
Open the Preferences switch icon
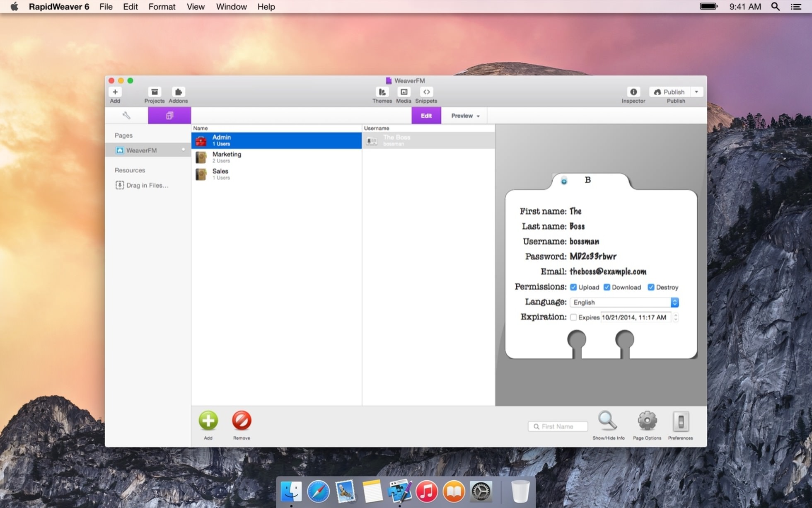tap(680, 422)
